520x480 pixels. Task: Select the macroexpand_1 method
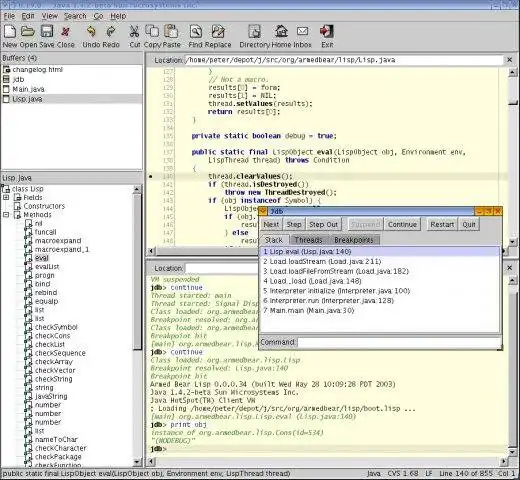62,249
